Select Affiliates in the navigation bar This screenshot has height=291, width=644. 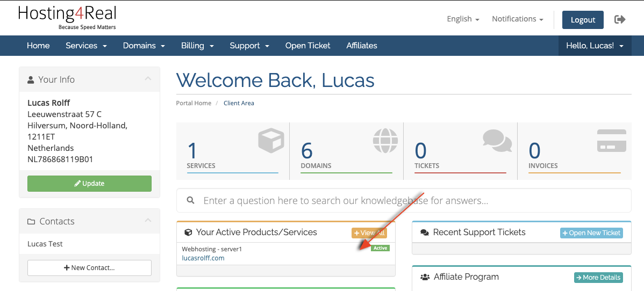pyautogui.click(x=361, y=46)
